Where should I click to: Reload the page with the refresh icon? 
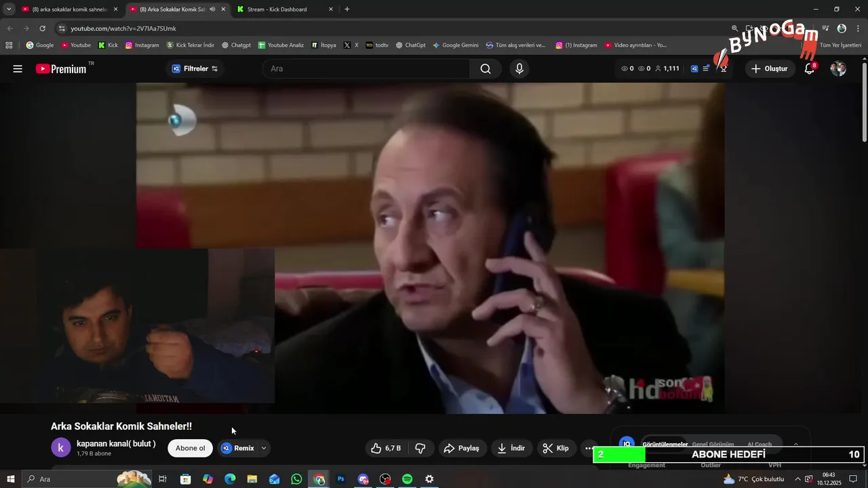[42, 28]
